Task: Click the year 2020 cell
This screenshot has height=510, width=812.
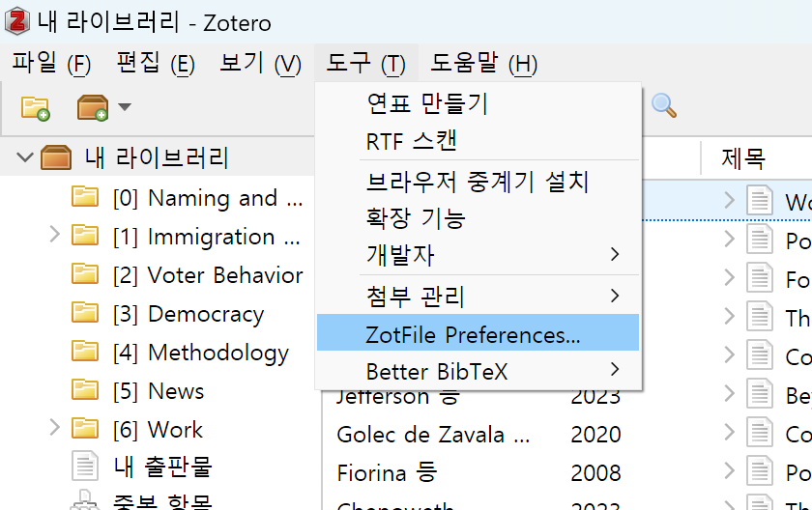Action: click(595, 435)
